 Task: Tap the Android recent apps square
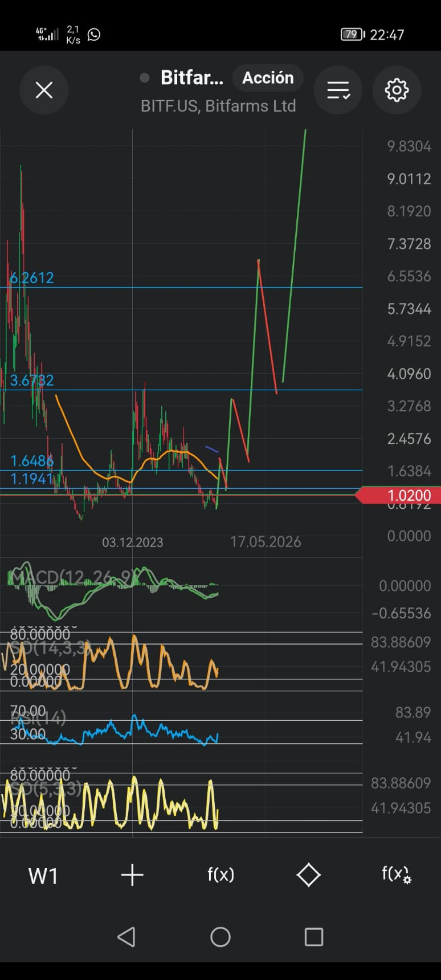pos(314,937)
